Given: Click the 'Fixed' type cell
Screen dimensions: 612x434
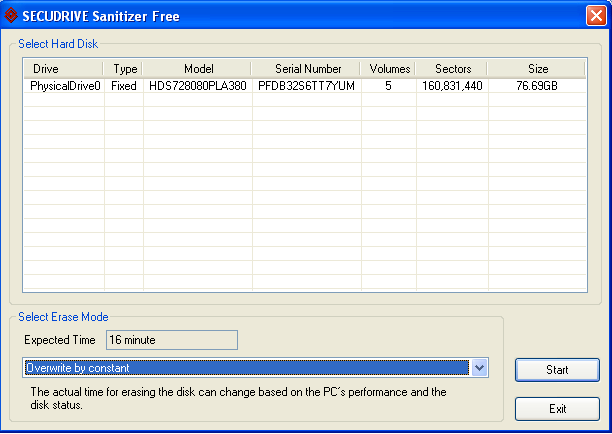Looking at the screenshot, I should click(x=124, y=86).
